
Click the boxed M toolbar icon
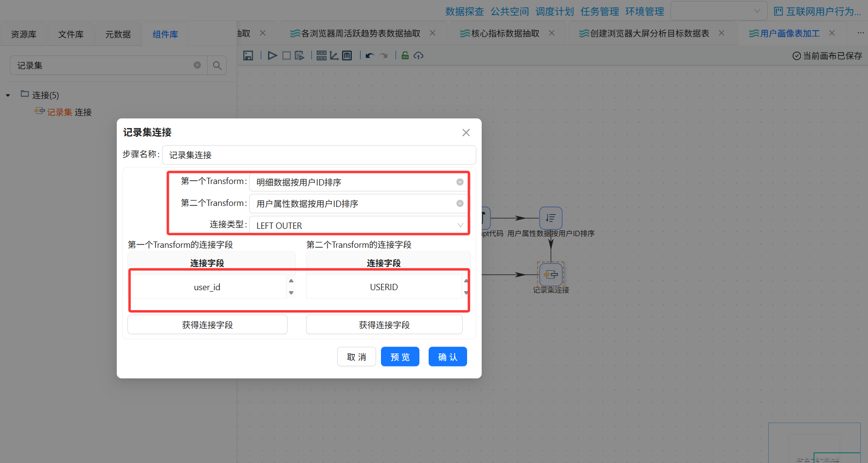(x=347, y=56)
